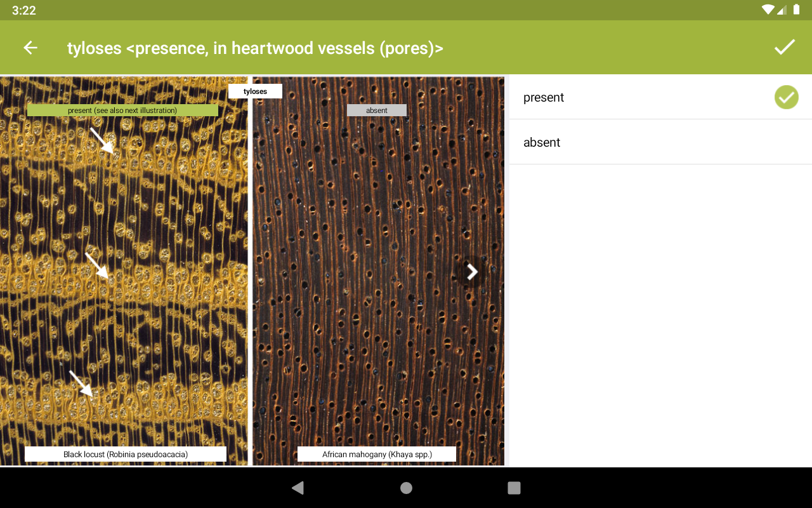
Task: Tap the tyloses presence page title
Action: click(x=255, y=48)
